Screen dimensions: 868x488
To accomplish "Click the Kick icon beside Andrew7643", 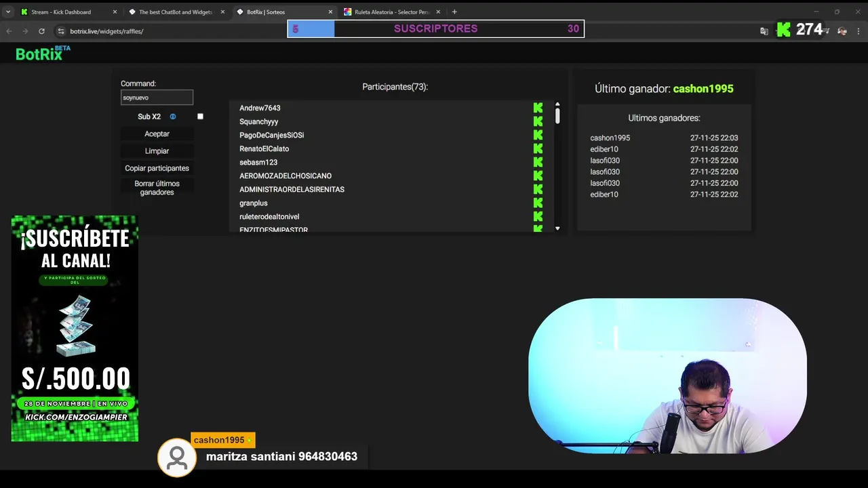I will coord(538,108).
